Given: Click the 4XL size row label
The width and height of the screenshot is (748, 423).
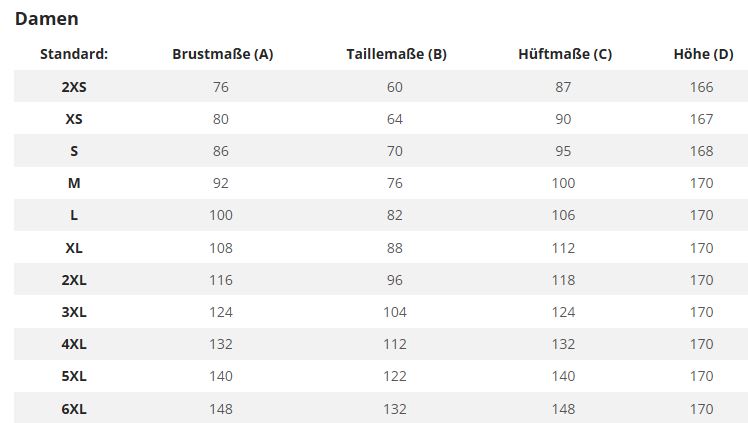Looking at the screenshot, I should point(74,344).
